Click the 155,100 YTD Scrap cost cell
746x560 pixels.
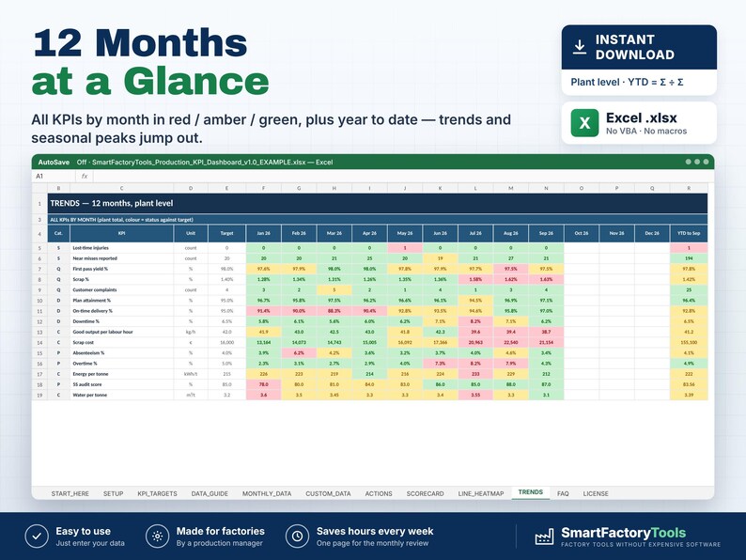click(x=689, y=342)
